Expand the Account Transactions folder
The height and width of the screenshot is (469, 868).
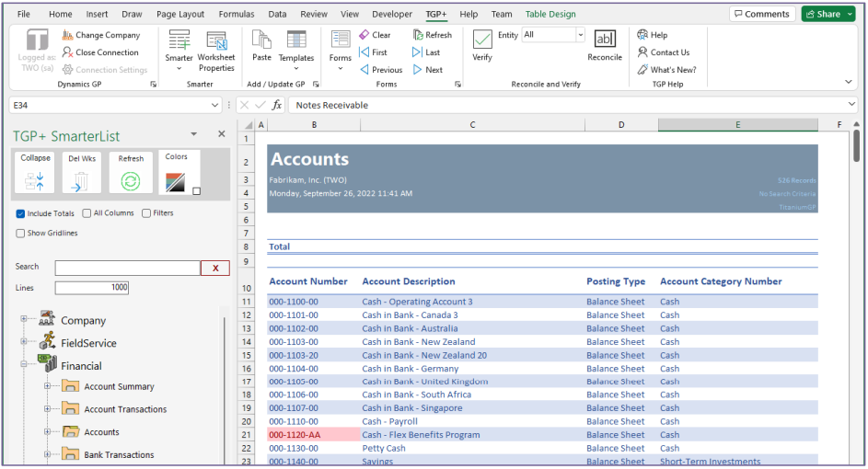[48, 408]
